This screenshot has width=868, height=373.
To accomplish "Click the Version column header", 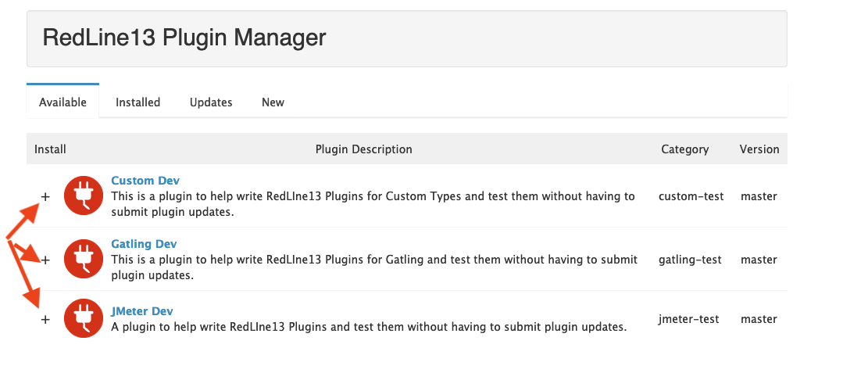I will click(759, 149).
